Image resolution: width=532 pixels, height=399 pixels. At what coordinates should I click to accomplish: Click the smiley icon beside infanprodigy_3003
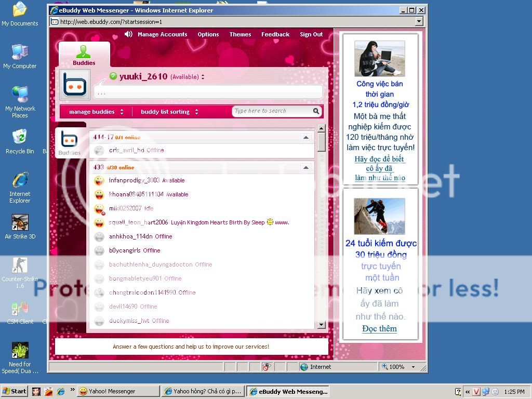click(x=99, y=181)
